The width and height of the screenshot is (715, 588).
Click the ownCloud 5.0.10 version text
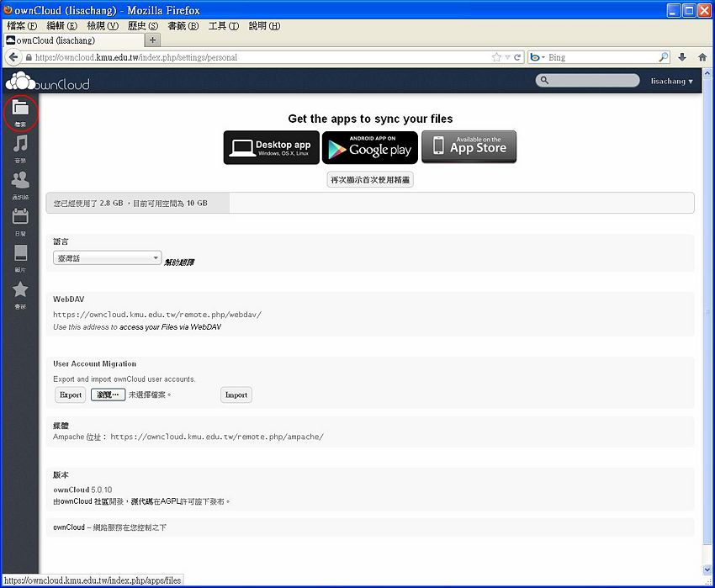click(x=82, y=490)
